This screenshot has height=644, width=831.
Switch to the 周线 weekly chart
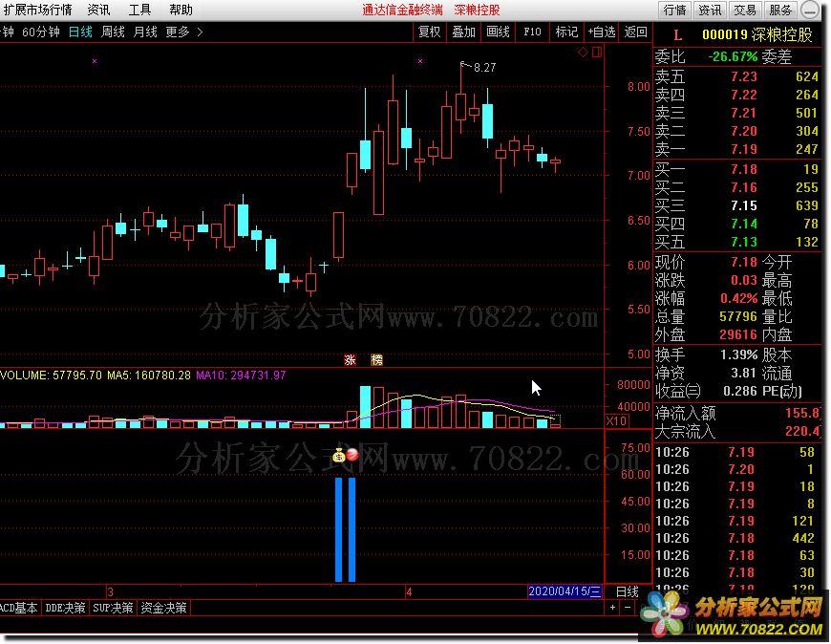(113, 32)
